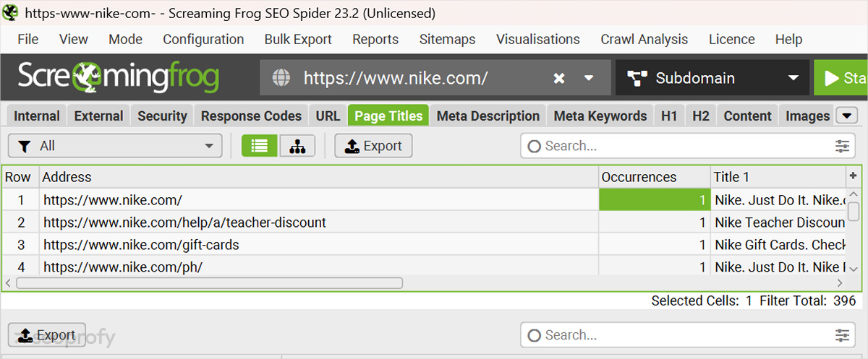This screenshot has width=868, height=359.
Task: Click the Screaming Frog app icon in title bar
Action: click(x=10, y=12)
